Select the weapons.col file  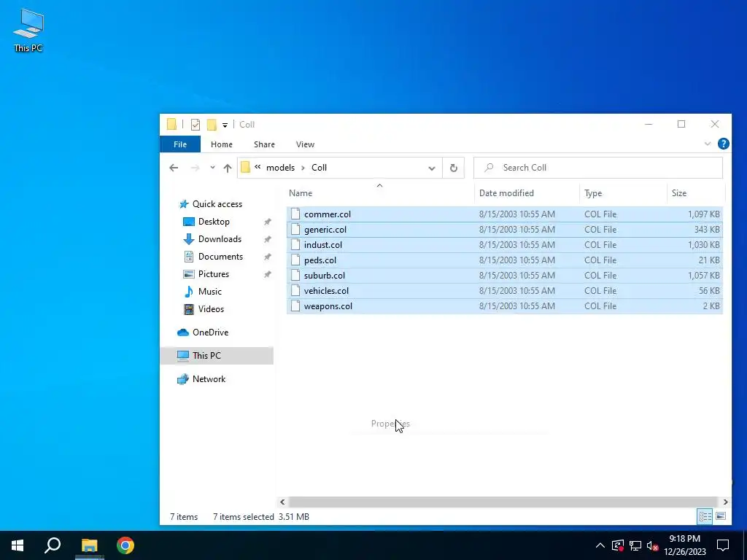[505, 306]
